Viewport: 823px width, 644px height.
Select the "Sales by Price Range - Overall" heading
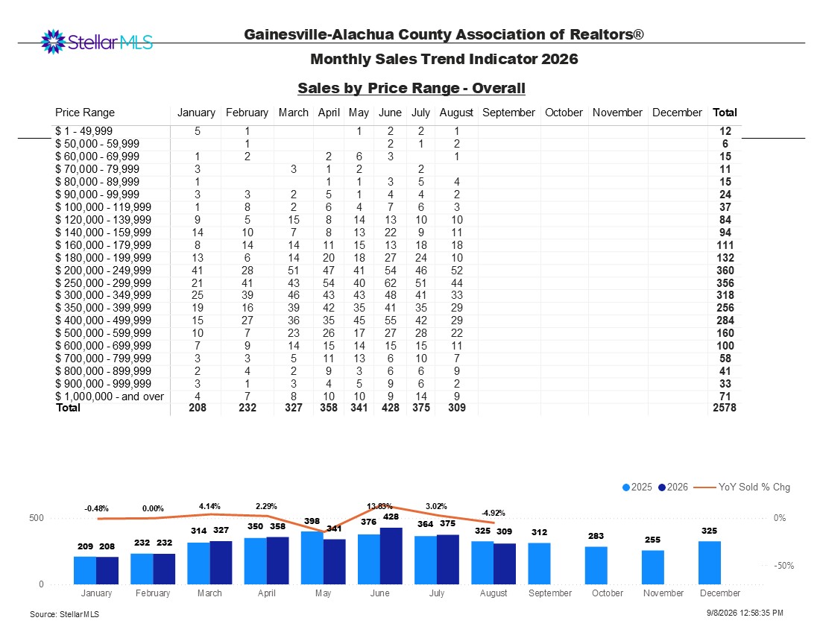click(x=411, y=88)
